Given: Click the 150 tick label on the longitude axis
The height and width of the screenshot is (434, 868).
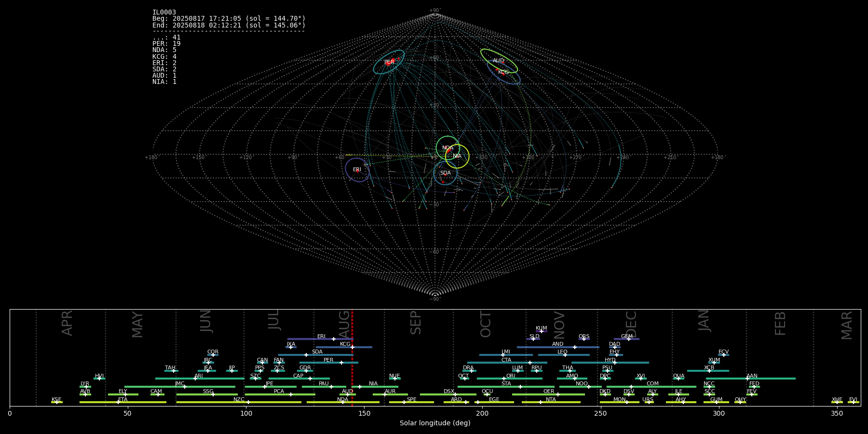Looking at the screenshot, I should coord(364,414).
